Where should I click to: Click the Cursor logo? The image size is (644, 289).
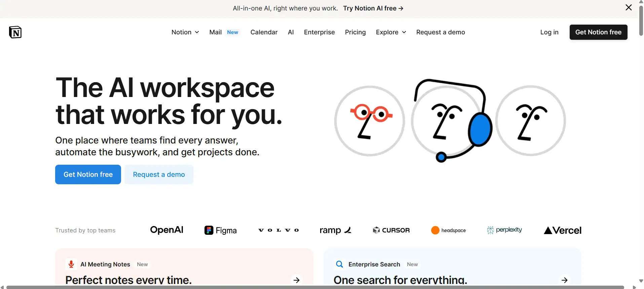[391, 230]
